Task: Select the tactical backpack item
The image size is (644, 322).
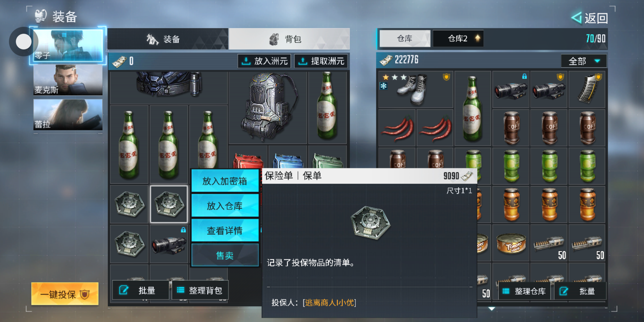Action: (267, 108)
